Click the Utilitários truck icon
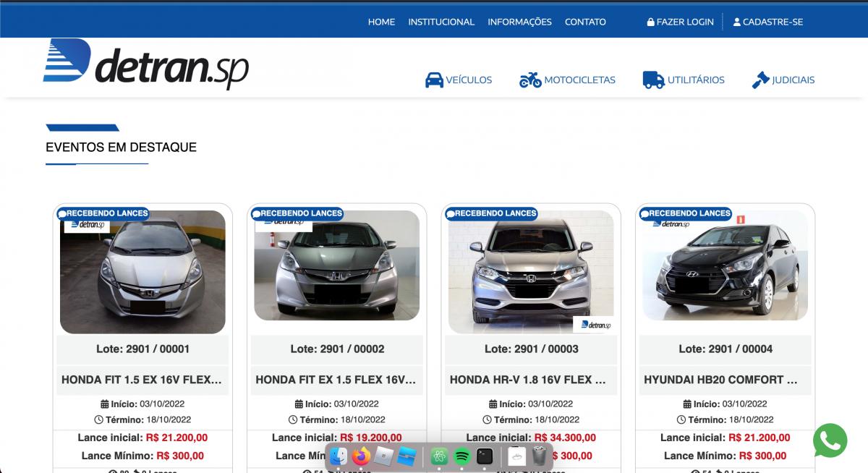Screen dimensions: 868x473 click(653, 80)
